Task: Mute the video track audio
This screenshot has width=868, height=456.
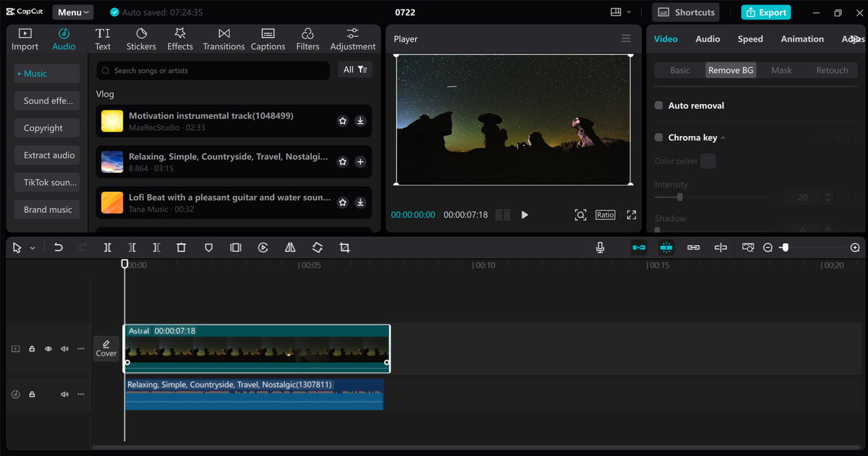Action: click(x=64, y=349)
